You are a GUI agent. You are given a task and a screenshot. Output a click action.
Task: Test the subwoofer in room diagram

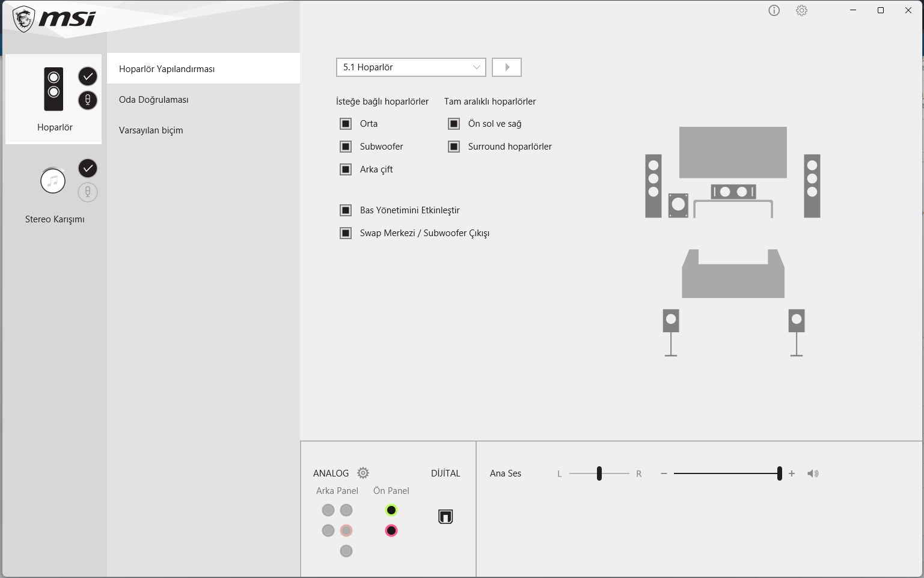point(678,205)
